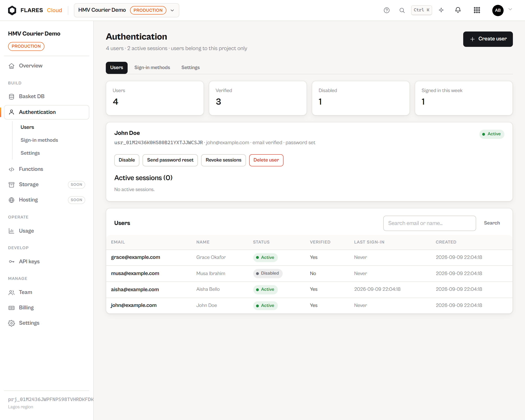525x420 pixels.
Task: Select the aisha@example.com row
Action: (309, 290)
